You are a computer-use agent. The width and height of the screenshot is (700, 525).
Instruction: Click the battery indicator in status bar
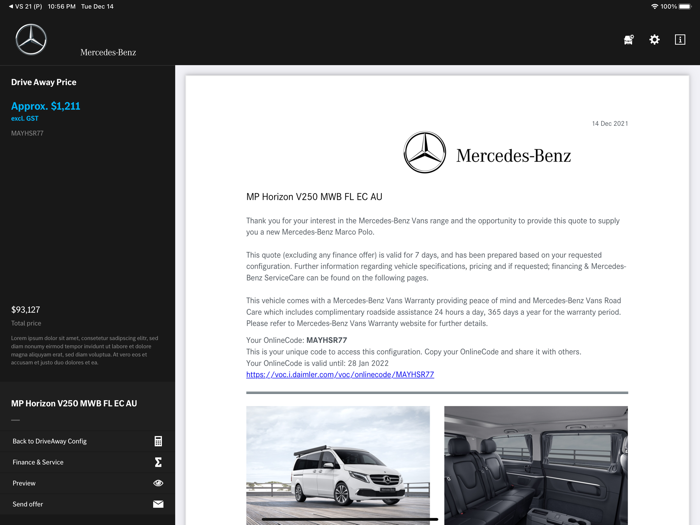[x=685, y=6]
